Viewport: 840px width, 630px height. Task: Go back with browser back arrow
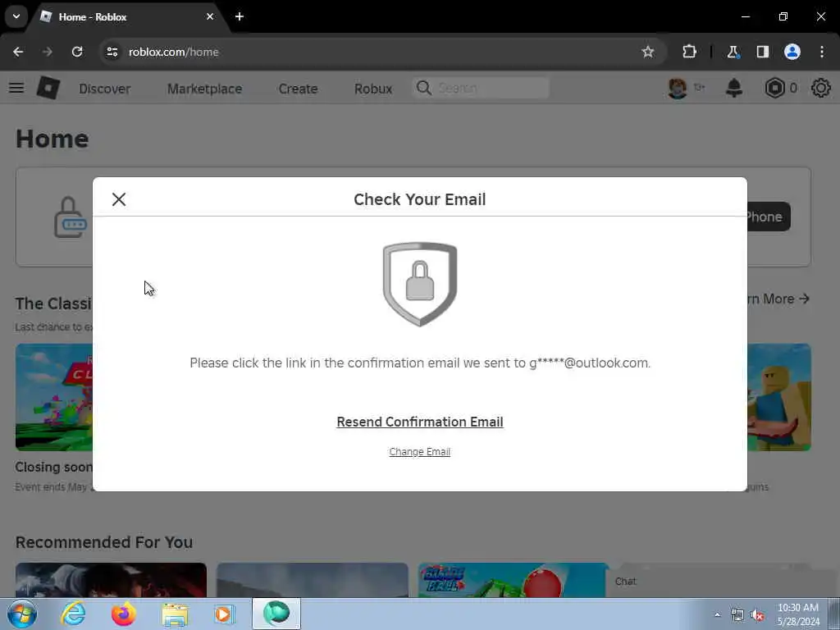pos(18,52)
